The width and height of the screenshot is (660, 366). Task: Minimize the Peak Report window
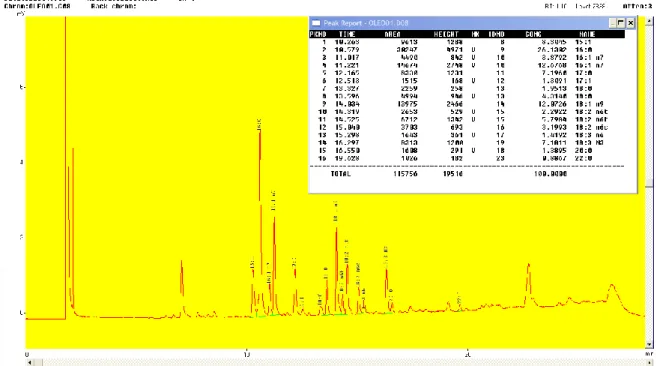613,23
